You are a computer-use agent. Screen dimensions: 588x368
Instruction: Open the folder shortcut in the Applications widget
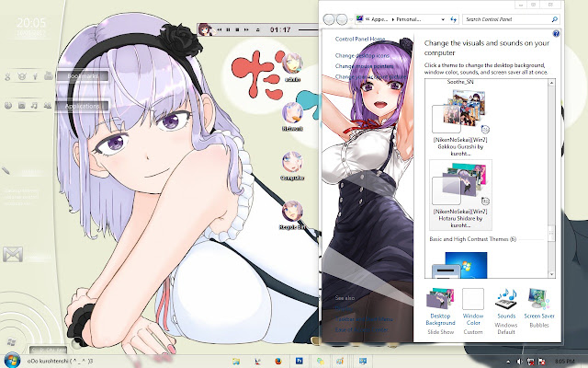(22, 106)
